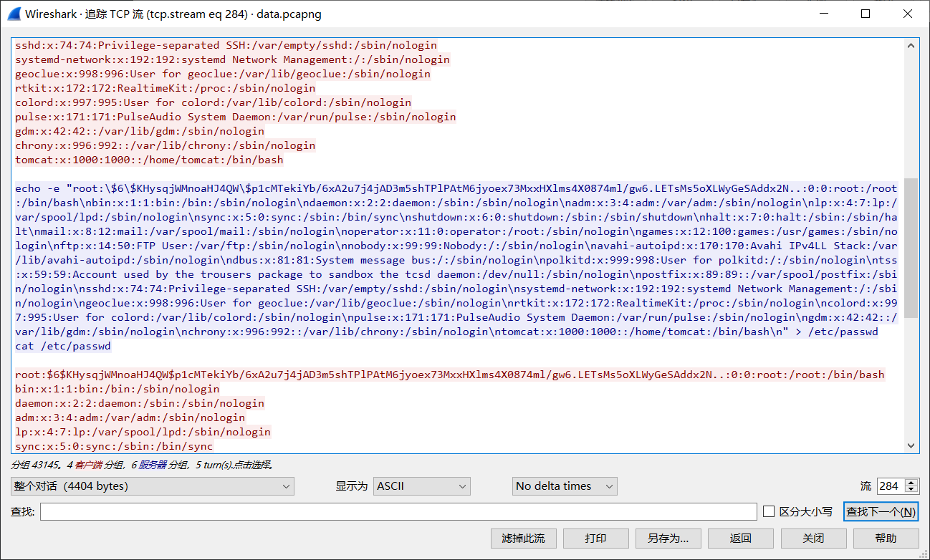The height and width of the screenshot is (560, 930).
Task: Click the stream number field showing 284
Action: point(890,486)
